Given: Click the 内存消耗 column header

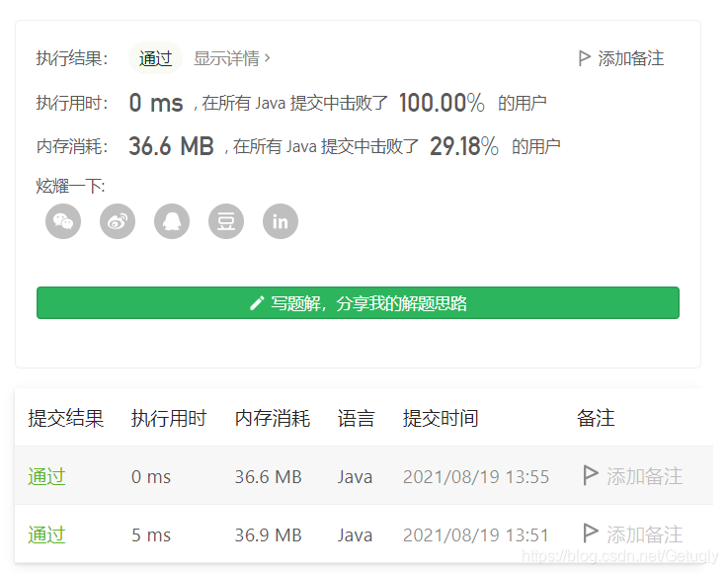Looking at the screenshot, I should (273, 418).
